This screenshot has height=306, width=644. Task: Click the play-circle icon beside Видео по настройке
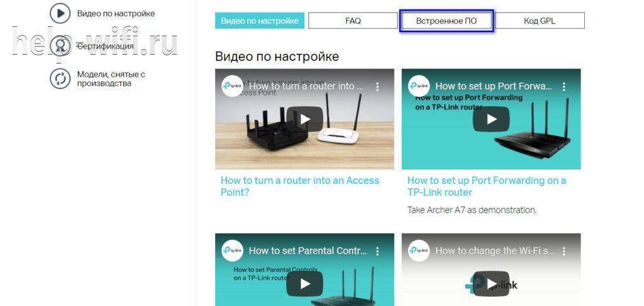tap(60, 14)
